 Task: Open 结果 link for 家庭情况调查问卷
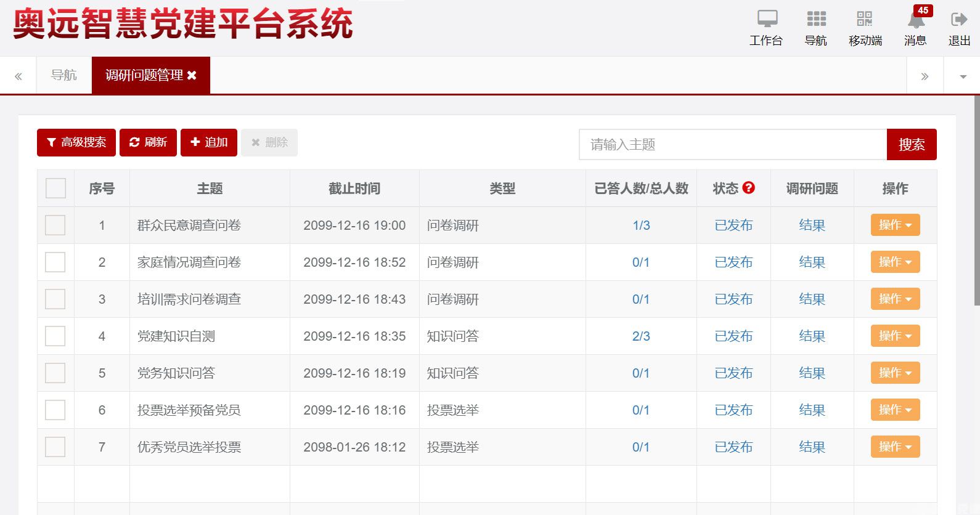point(812,262)
